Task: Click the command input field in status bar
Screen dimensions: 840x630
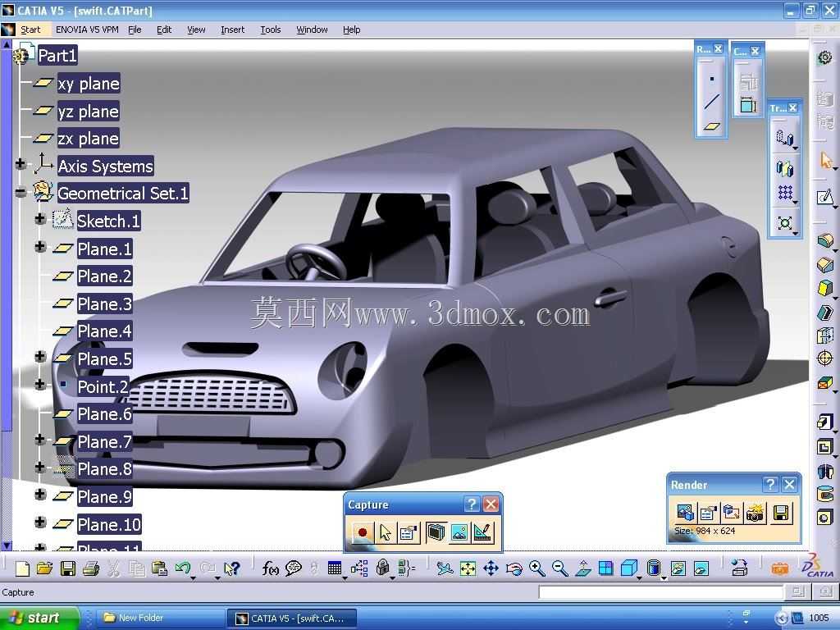Action: (660, 592)
